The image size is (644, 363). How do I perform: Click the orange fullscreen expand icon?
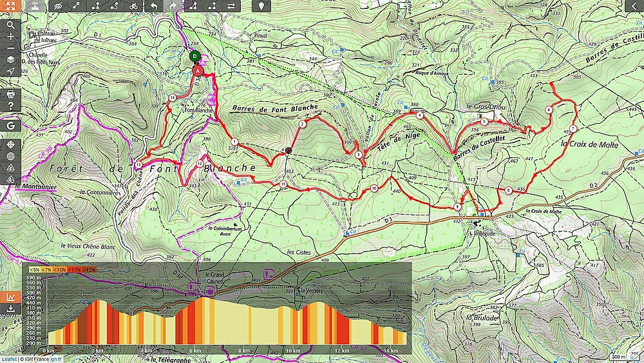(10, 6)
